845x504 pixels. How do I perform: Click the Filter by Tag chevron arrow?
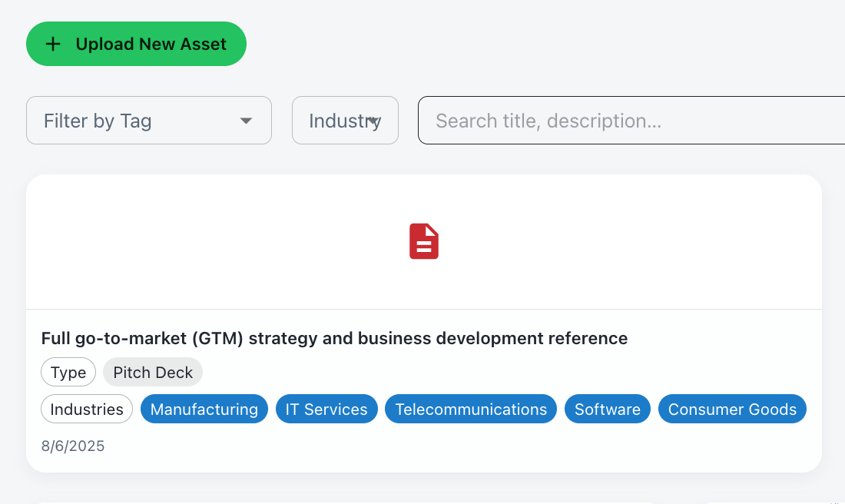click(x=245, y=121)
